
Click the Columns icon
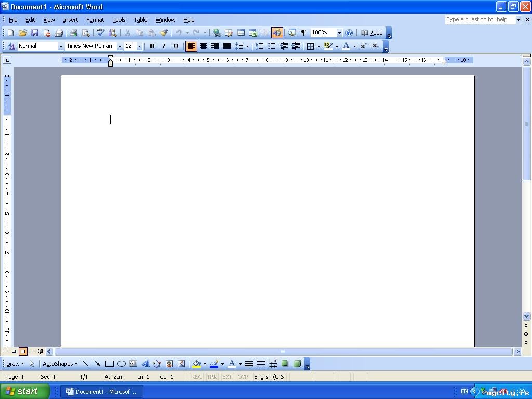click(264, 33)
